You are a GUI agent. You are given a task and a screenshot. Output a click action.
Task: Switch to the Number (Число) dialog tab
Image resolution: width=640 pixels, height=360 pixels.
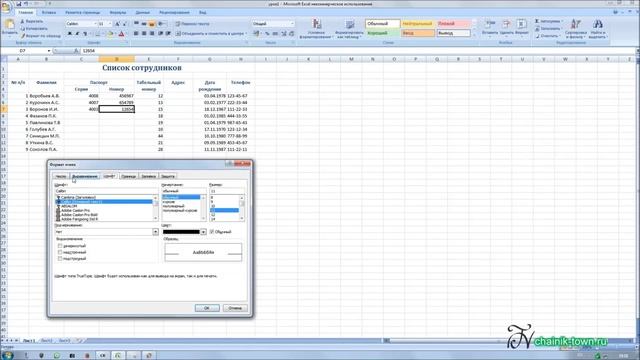coord(61,176)
